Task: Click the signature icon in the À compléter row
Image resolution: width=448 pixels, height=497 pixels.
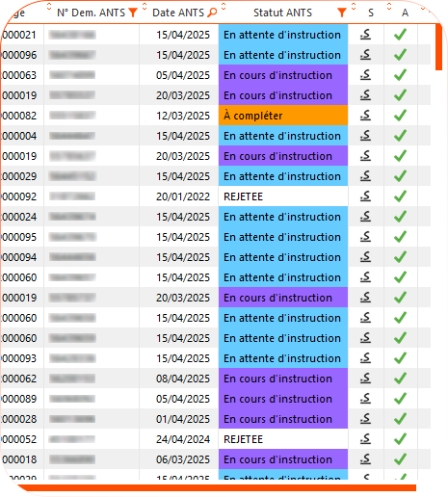Action: 365,116
